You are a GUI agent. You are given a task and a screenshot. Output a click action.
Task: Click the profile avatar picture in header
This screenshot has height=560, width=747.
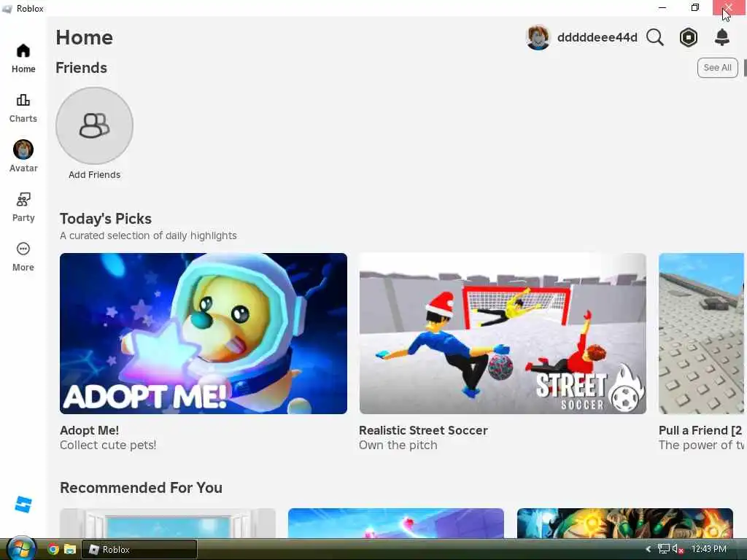538,37
